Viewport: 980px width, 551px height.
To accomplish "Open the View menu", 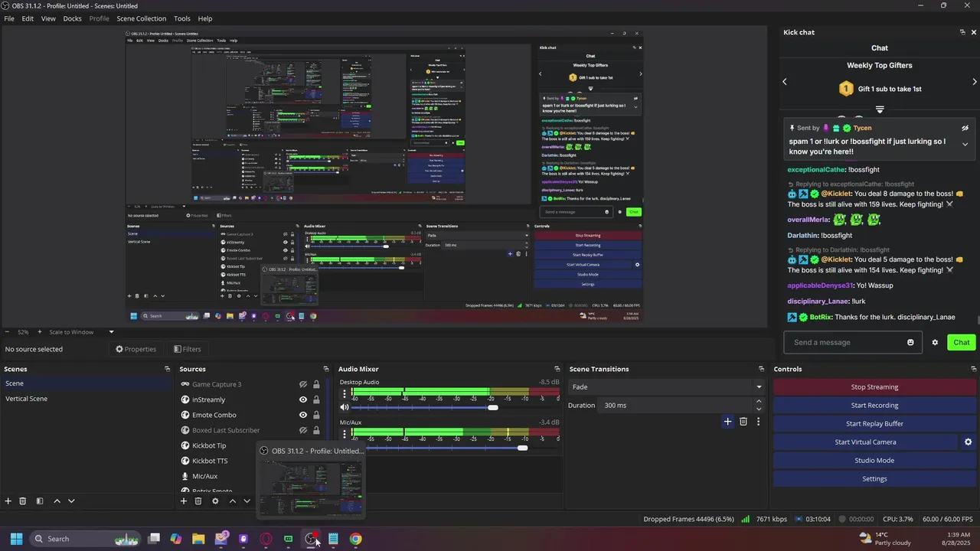I will 48,18.
